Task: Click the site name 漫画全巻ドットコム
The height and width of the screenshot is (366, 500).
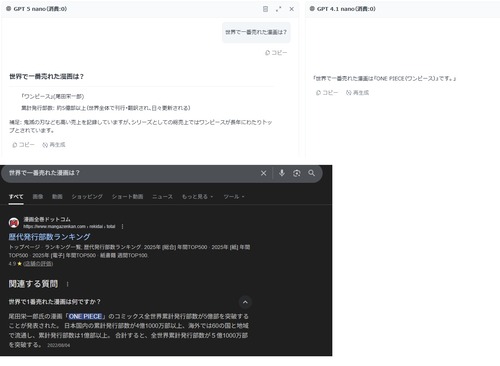Action: pos(47,219)
